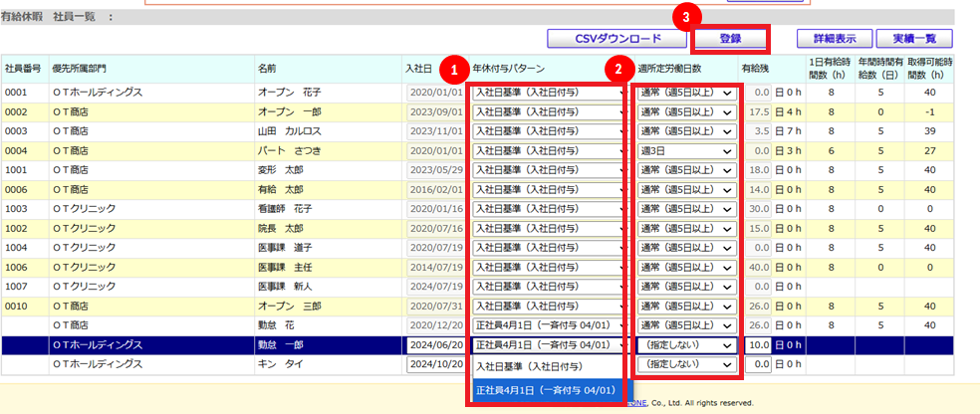This screenshot has height=414, width=980.
Task: Click employee number 1007
Action: (x=14, y=287)
